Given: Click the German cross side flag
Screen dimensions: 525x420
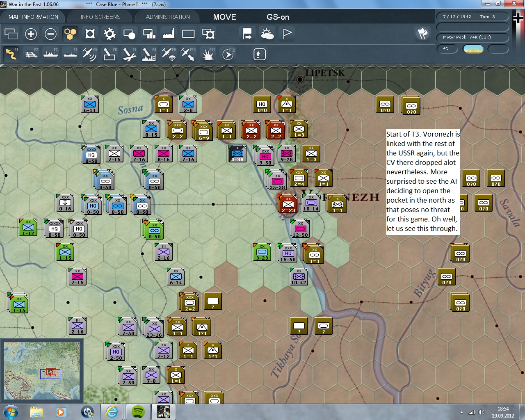Looking at the screenshot, I should tap(518, 18).
